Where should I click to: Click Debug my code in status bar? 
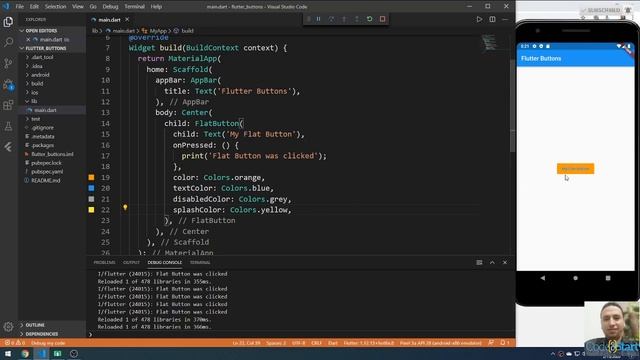click(48, 343)
